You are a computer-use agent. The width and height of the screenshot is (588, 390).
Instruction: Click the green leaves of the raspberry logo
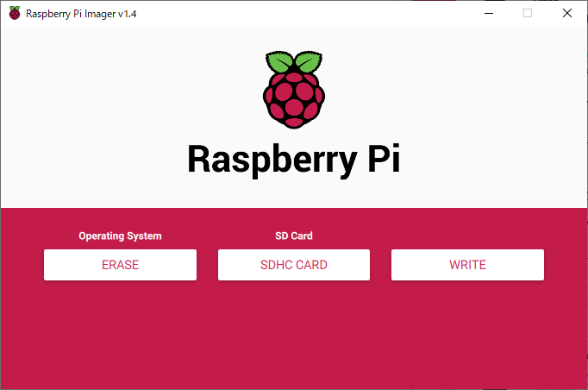tap(293, 63)
